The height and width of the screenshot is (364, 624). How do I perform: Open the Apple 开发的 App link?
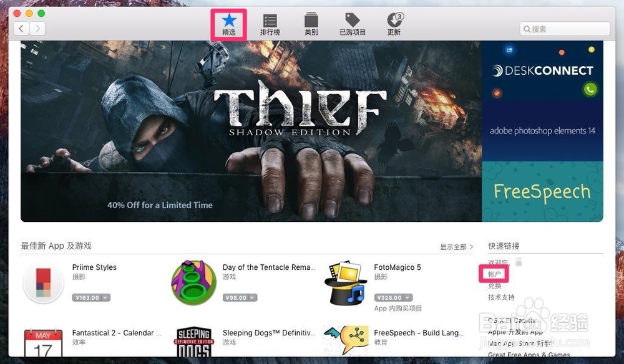[x=515, y=332]
